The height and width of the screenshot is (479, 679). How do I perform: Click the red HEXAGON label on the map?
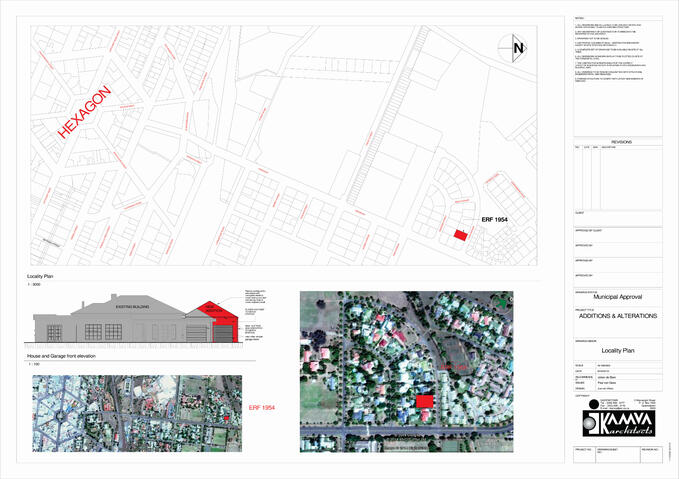click(87, 124)
